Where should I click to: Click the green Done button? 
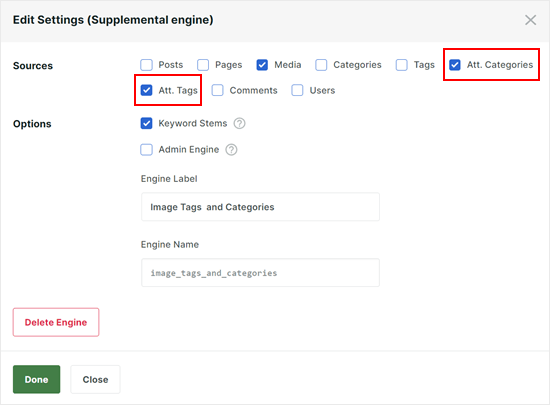(36, 379)
